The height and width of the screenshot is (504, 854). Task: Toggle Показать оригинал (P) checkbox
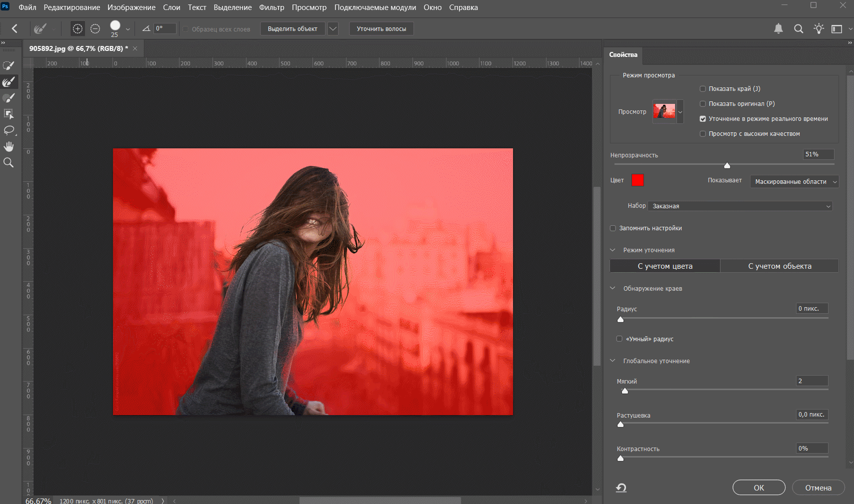click(x=702, y=104)
